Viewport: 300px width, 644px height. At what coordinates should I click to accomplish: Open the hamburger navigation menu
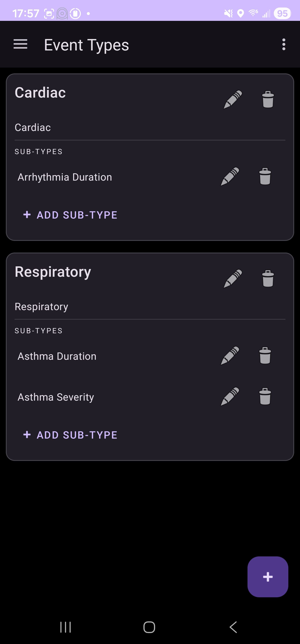pyautogui.click(x=20, y=44)
